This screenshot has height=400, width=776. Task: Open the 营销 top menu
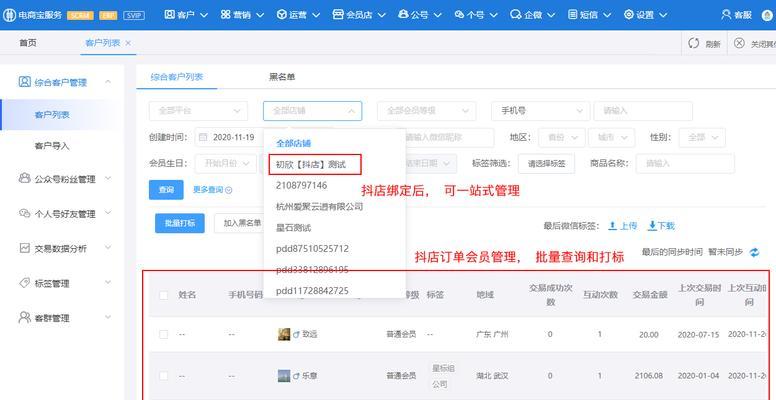tap(242, 15)
